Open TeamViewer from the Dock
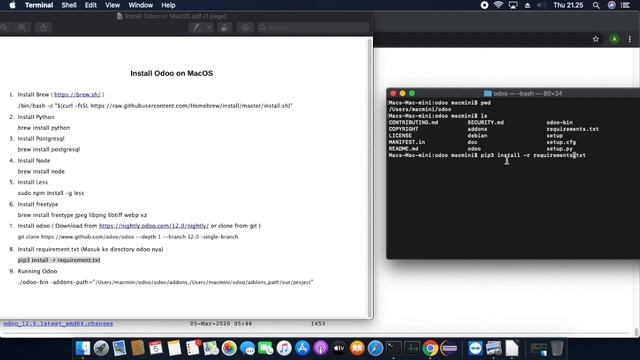 (x=476, y=348)
